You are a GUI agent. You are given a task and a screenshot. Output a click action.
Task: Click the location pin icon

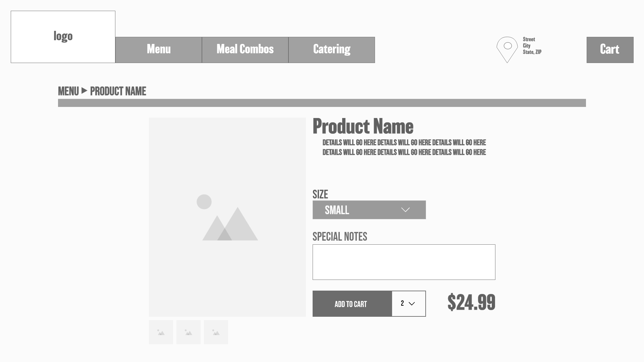click(x=507, y=49)
